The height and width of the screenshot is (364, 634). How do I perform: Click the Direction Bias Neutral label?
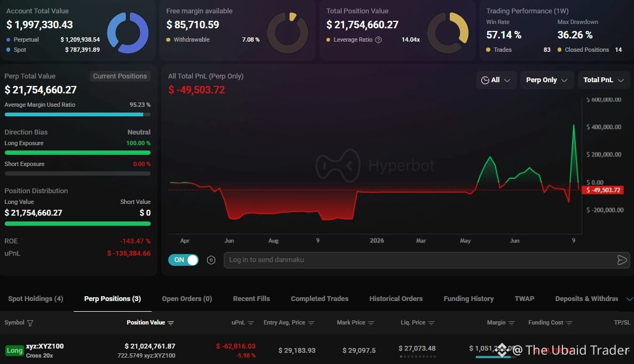pos(139,132)
